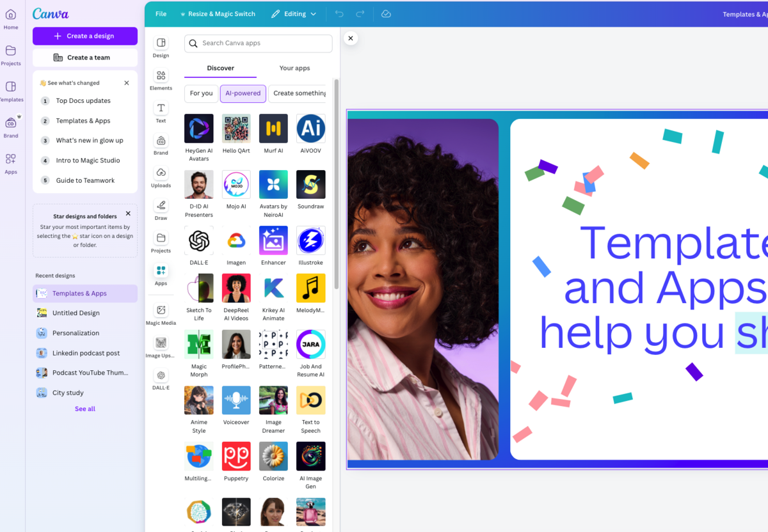Open the Uploads panel
Viewport: 768px width, 532px height.
(x=161, y=177)
